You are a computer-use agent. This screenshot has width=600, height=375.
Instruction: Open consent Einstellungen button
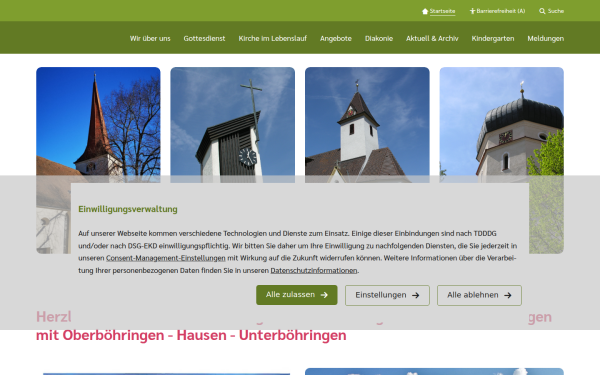click(x=387, y=295)
